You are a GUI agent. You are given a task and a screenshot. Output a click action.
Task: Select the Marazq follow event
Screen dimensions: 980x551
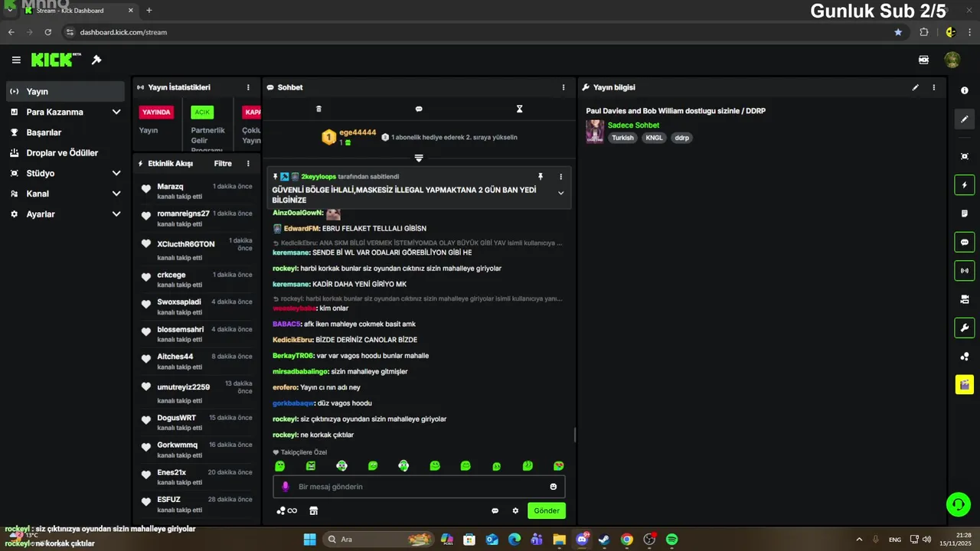pos(197,191)
